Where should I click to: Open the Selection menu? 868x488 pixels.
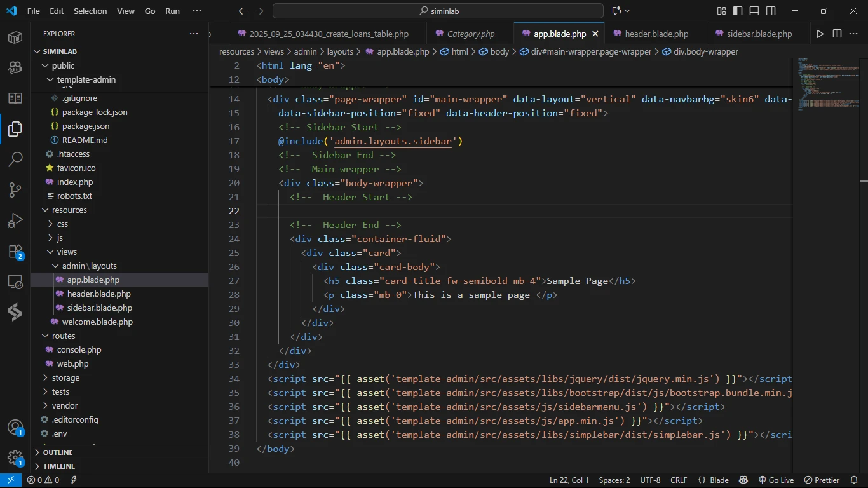90,11
